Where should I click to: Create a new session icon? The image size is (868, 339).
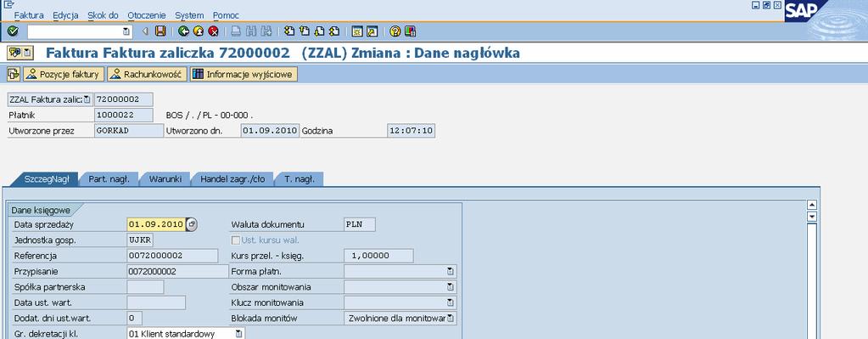point(357,31)
